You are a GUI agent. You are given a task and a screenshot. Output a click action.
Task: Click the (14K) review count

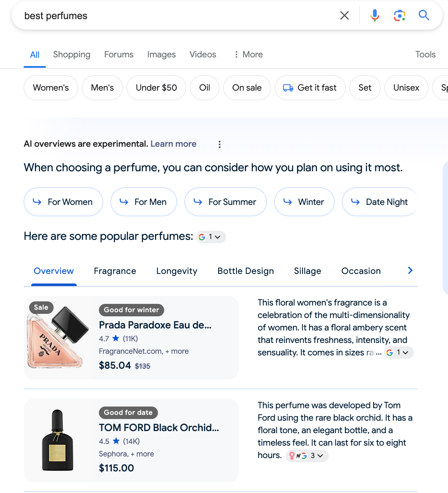(131, 441)
